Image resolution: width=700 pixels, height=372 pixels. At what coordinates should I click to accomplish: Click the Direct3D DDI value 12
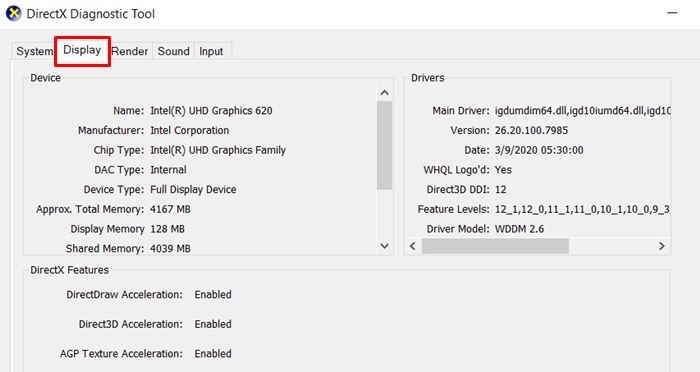(500, 189)
